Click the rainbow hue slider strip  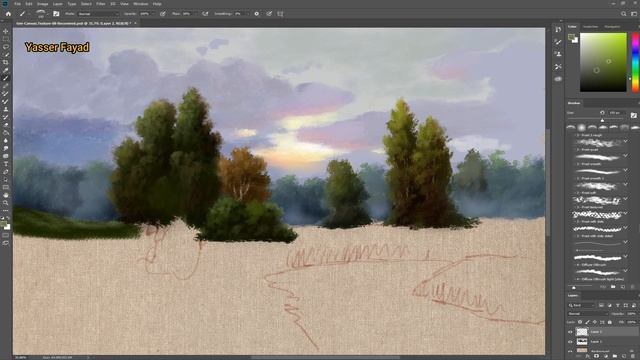[x=636, y=62]
